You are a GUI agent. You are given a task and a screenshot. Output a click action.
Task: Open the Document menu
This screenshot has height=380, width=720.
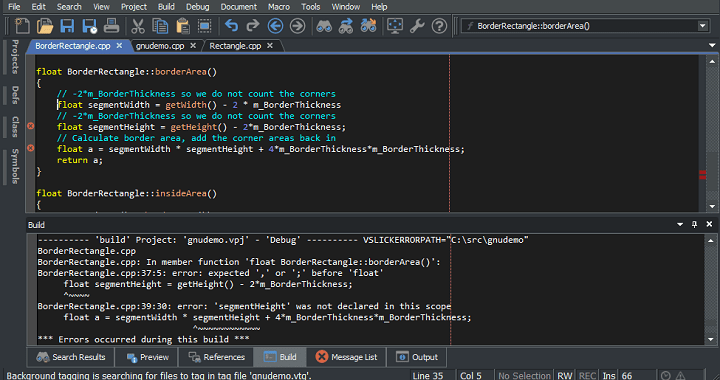tap(239, 7)
